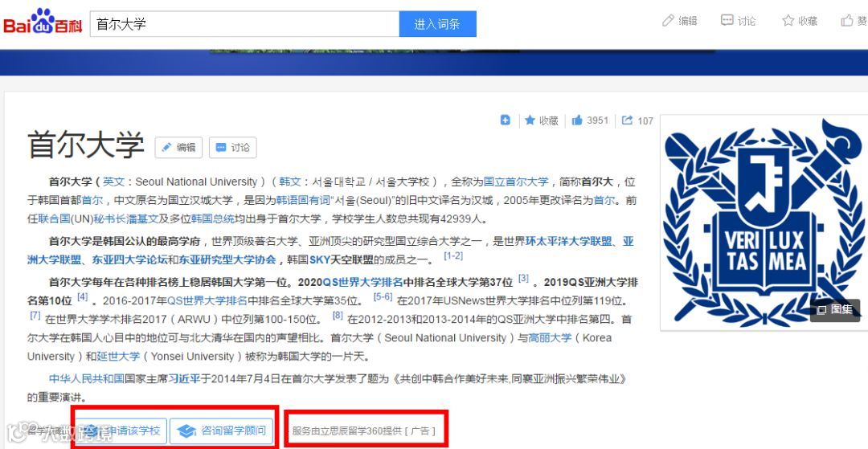The height and width of the screenshot is (449, 868).
Task: Open the 英文 link
Action: [x=114, y=182]
